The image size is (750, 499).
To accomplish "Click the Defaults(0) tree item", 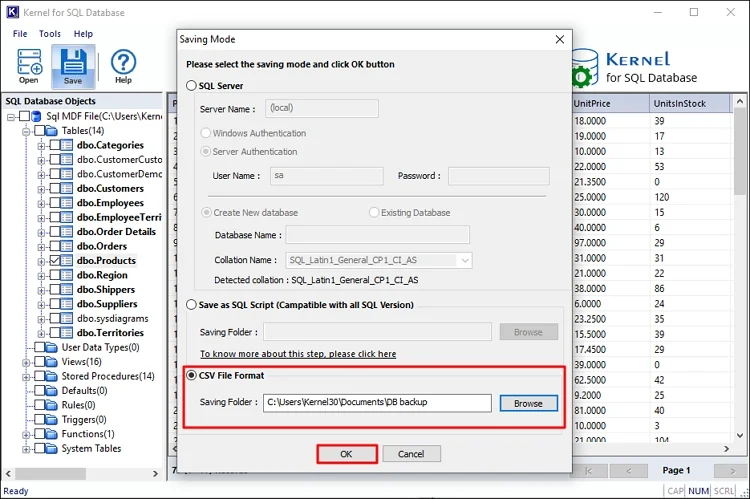I will (x=84, y=390).
